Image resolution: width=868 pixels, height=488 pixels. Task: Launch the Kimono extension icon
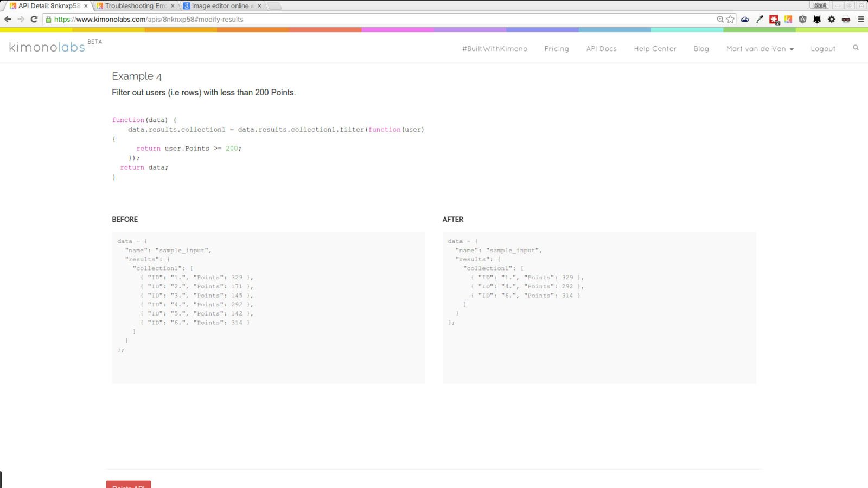(788, 20)
